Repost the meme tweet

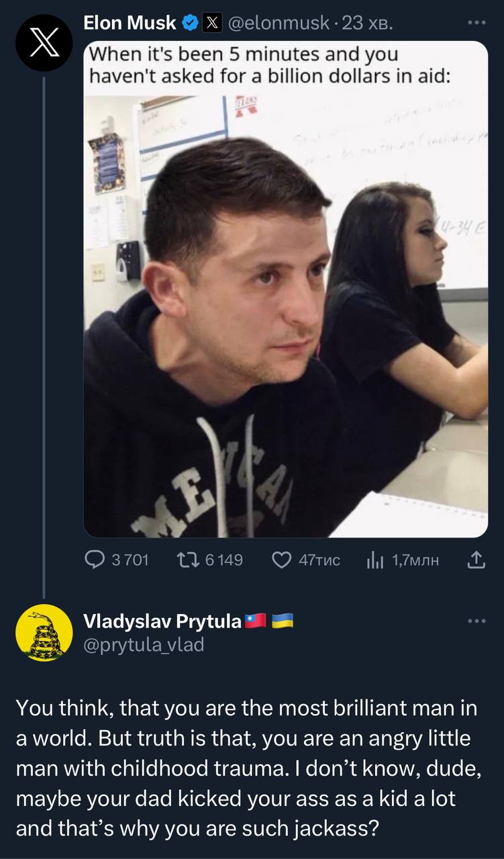point(187,559)
